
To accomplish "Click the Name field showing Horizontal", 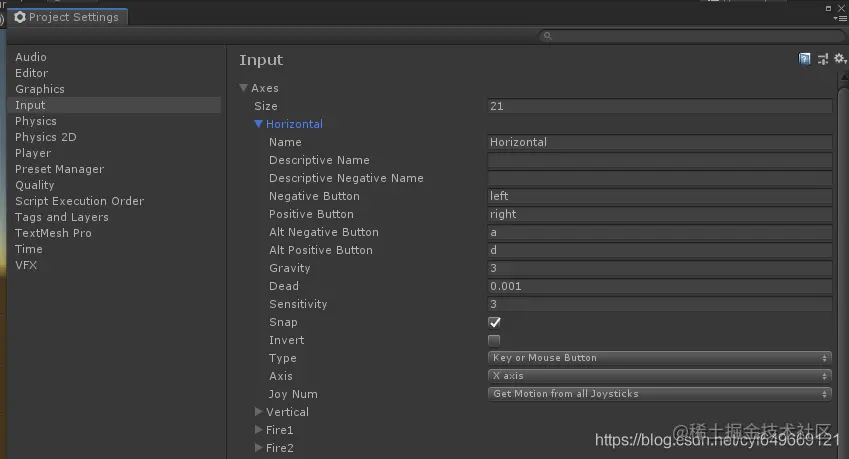I will coord(659,142).
